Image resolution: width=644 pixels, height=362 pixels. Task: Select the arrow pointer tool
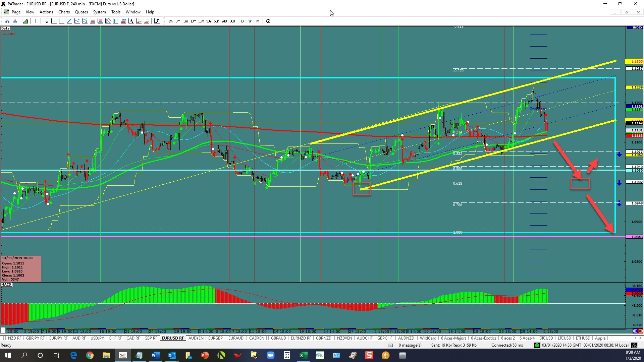coord(46,21)
